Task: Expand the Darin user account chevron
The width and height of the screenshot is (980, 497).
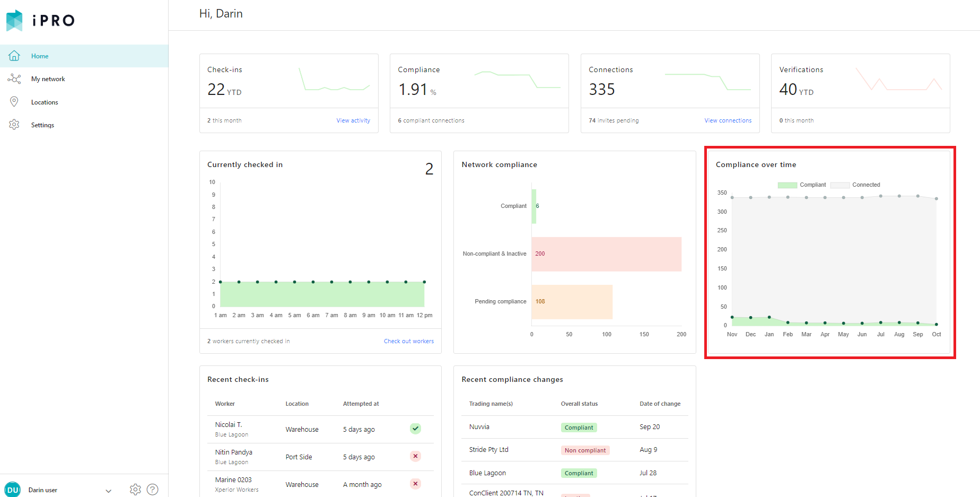Action: tap(109, 491)
